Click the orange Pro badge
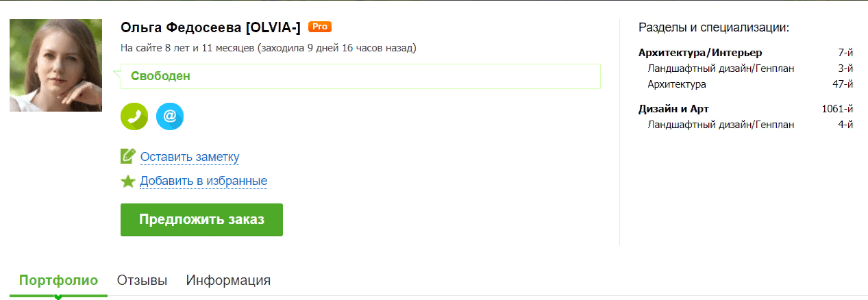This screenshot has height=300, width=868. 320,27
